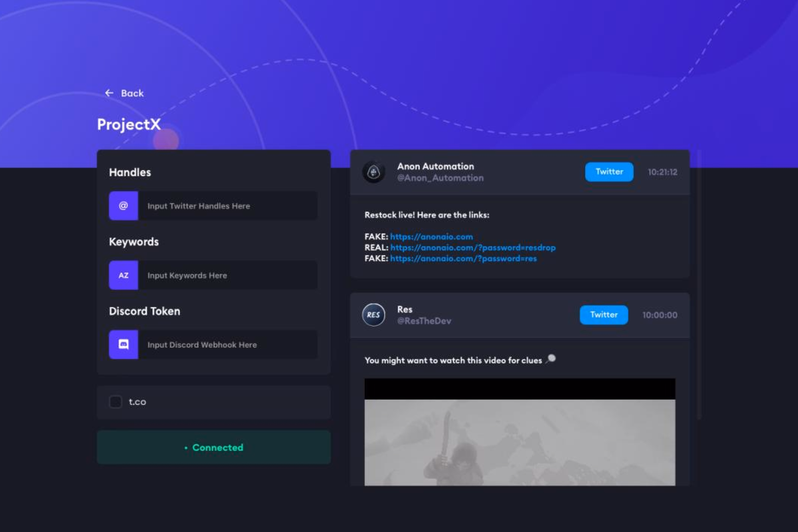Click the green Connected status dot
This screenshot has height=532, width=798.
(186, 448)
